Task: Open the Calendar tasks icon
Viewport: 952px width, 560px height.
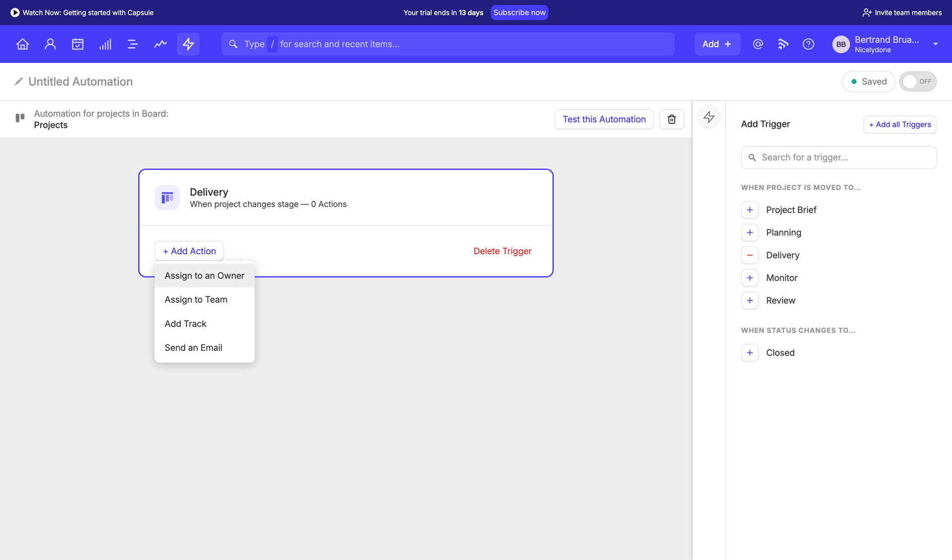Action: [78, 44]
